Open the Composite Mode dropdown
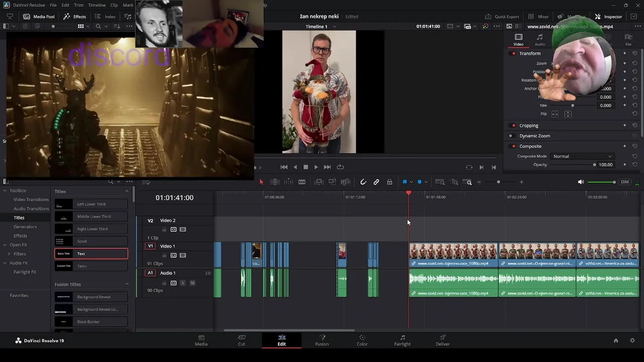 (x=582, y=156)
